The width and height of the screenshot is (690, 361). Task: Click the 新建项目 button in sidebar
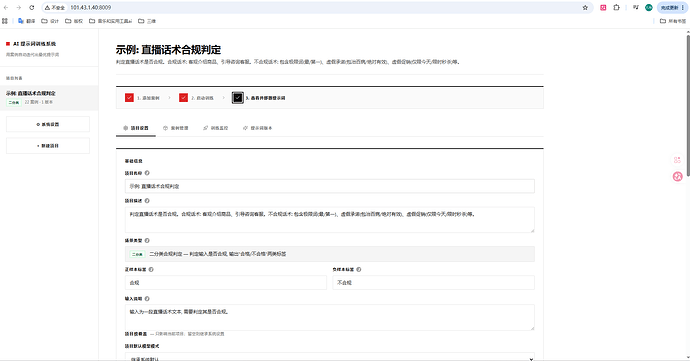click(x=48, y=146)
